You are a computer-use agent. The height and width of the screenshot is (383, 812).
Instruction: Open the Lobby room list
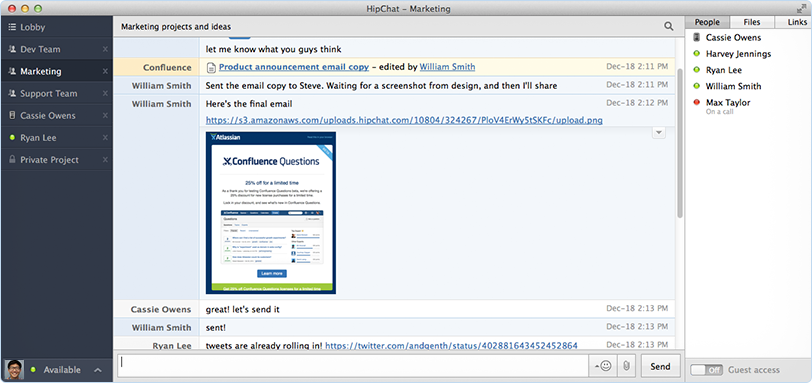56,27
